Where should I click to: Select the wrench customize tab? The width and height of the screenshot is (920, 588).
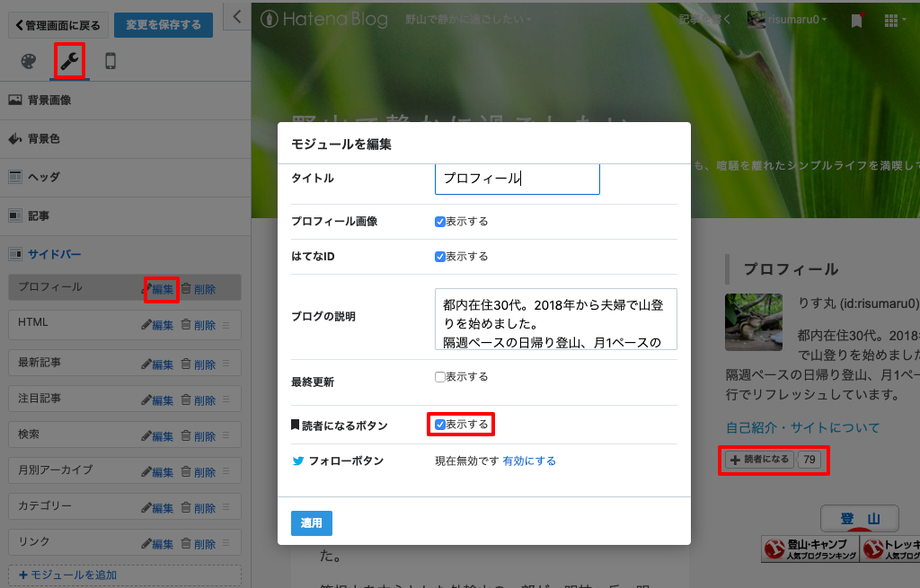pyautogui.click(x=70, y=60)
